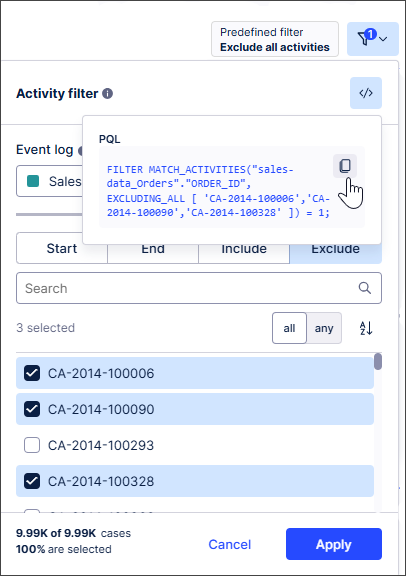
Task: Select the 'all' match option
Action: 289,328
